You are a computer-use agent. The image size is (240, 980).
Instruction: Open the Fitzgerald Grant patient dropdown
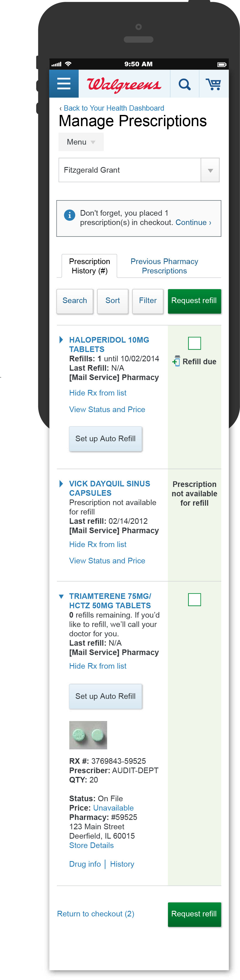[139, 170]
